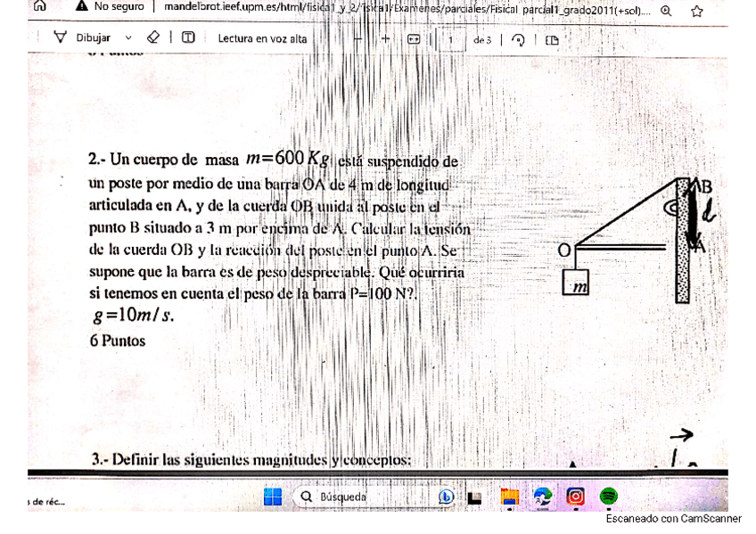The height and width of the screenshot is (534, 756).
Task: Click the text tool icon in PDF toolbar
Action: [188, 38]
